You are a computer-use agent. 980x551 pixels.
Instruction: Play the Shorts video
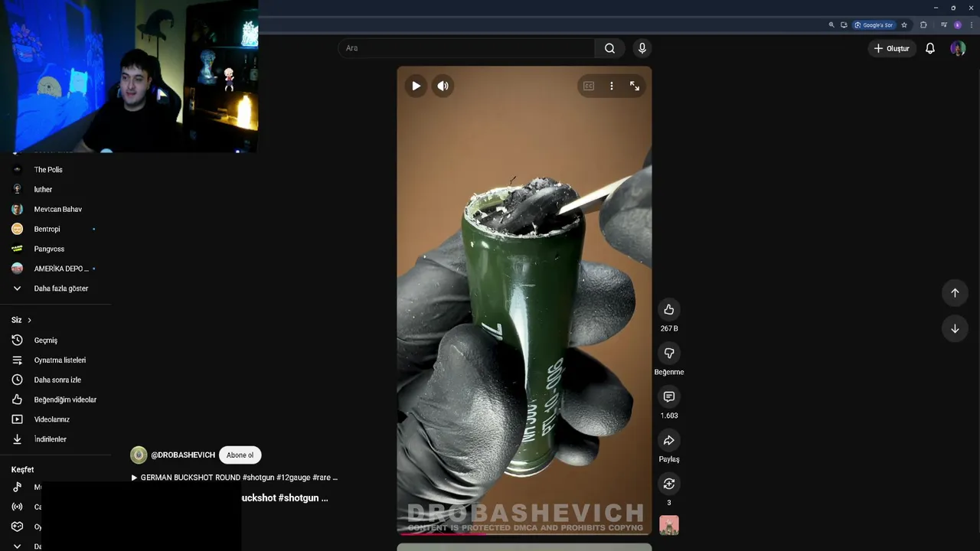click(416, 86)
